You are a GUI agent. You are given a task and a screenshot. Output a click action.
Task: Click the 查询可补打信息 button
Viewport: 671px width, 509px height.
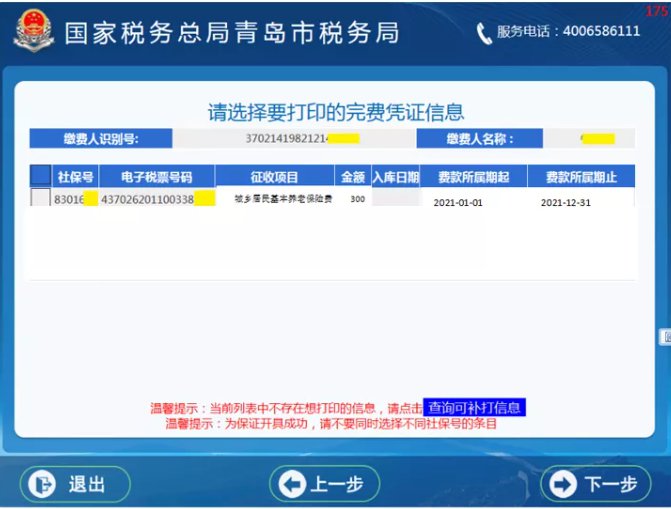pos(474,407)
